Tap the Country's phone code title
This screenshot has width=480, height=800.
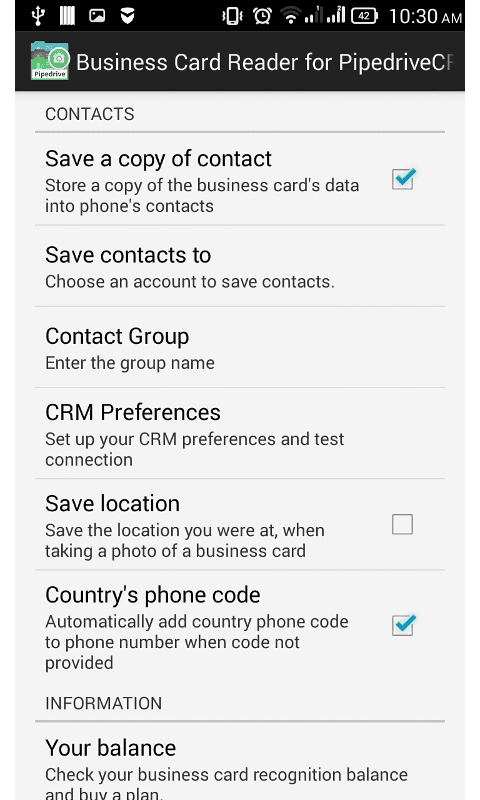153,595
